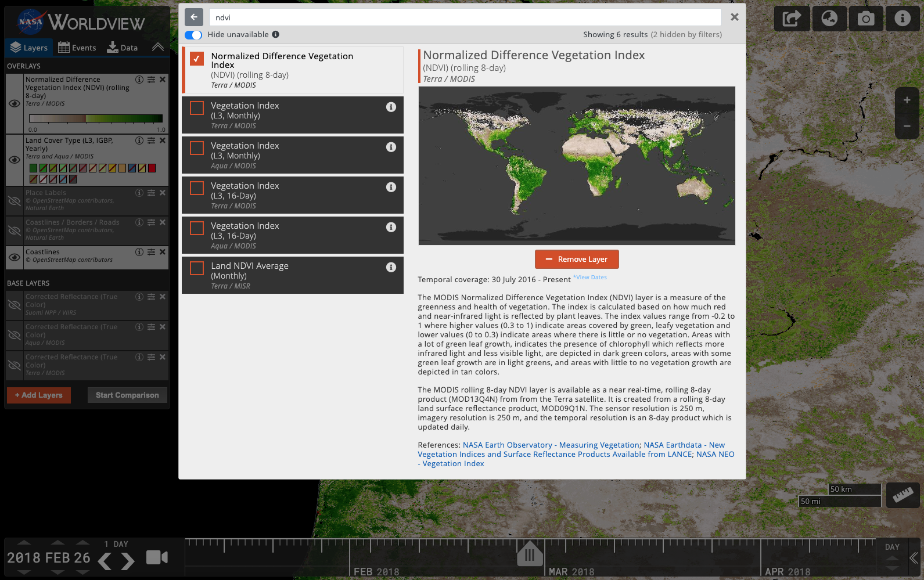The image size is (924, 580).
Task: Show info about Hide unavailable filter
Action: coord(276,34)
